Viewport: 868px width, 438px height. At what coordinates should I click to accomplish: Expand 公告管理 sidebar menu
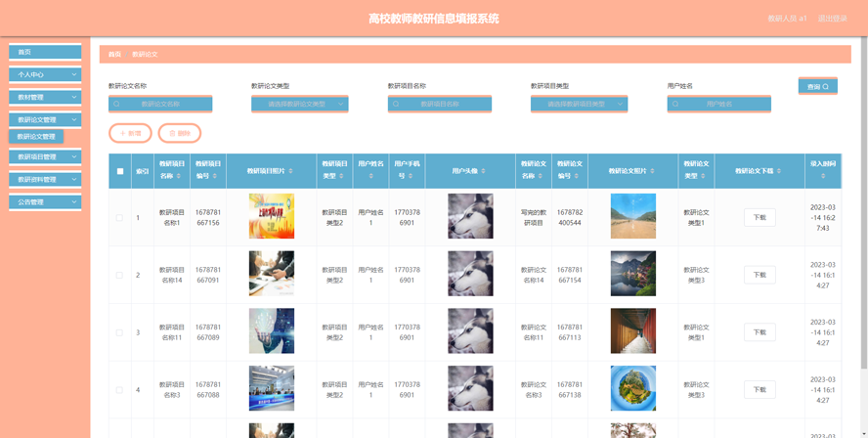(45, 202)
